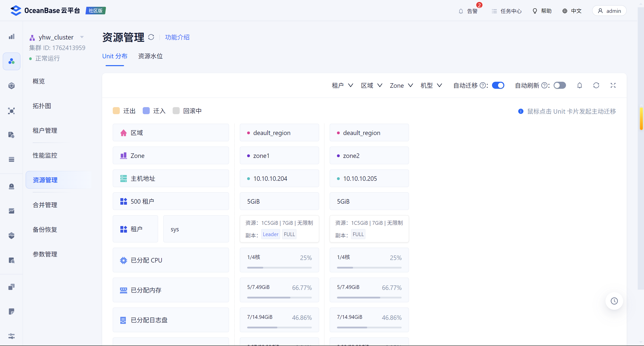
Task: Open the 功能介绍 link
Action: tap(177, 37)
